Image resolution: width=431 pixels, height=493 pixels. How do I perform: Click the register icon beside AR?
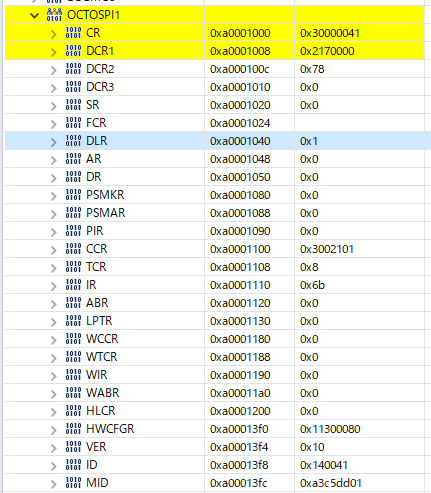point(73,159)
